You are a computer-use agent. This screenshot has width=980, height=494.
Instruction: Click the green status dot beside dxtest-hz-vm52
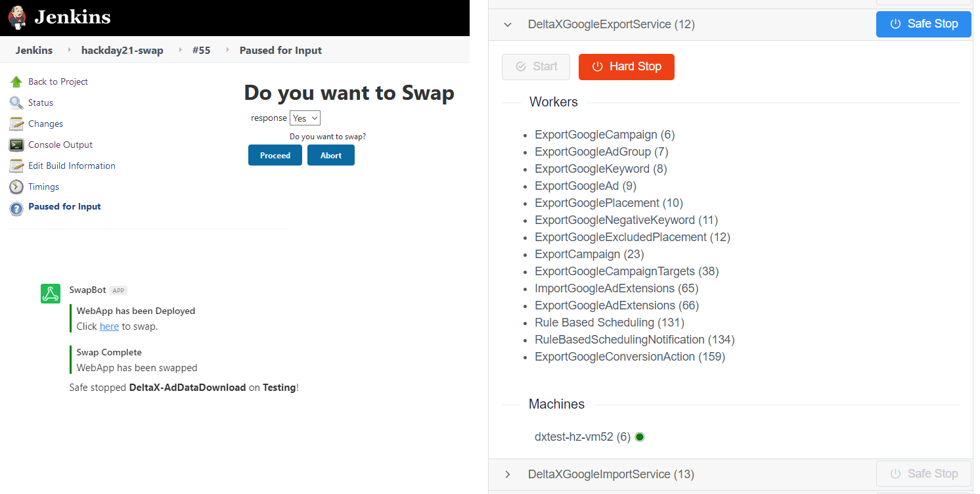pyautogui.click(x=639, y=437)
